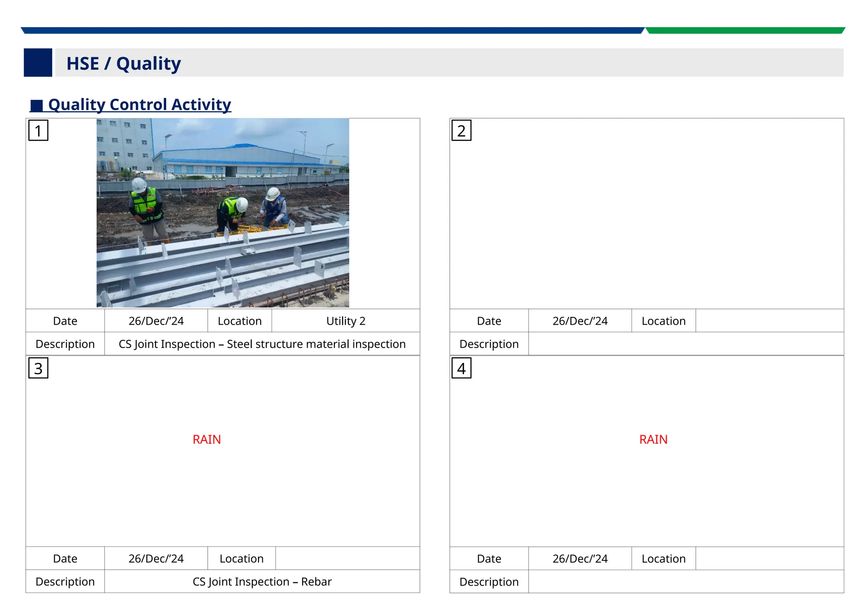Click the empty Description cell in panel 4
This screenshot has width=868, height=601.
686,582
